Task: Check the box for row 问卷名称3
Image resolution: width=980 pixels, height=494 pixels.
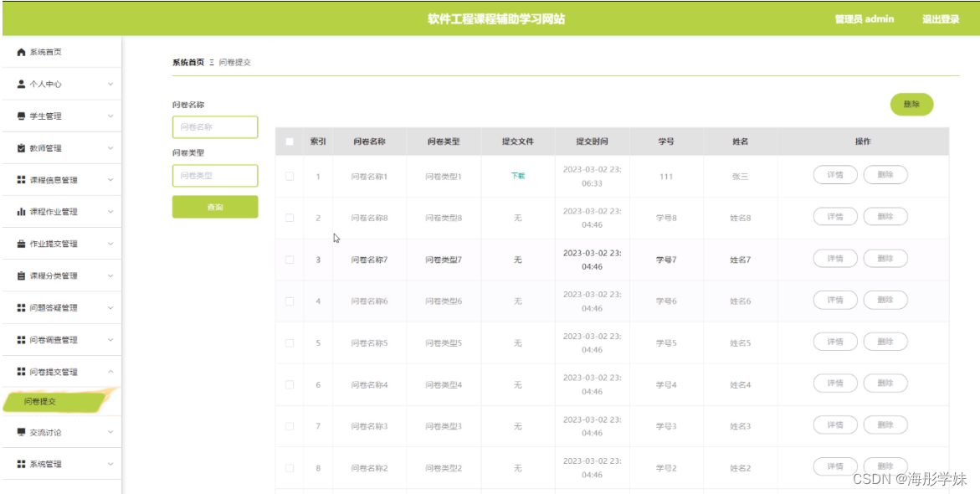Action: pos(290,426)
